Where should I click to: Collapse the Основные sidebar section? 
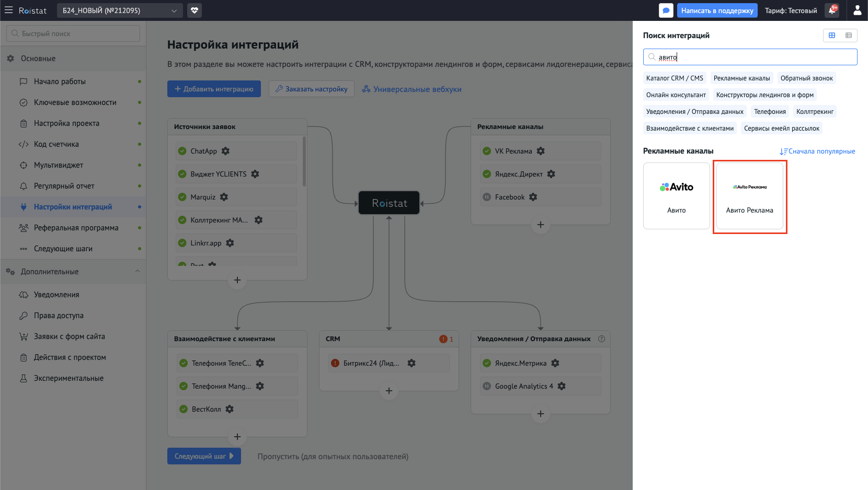[73, 59]
